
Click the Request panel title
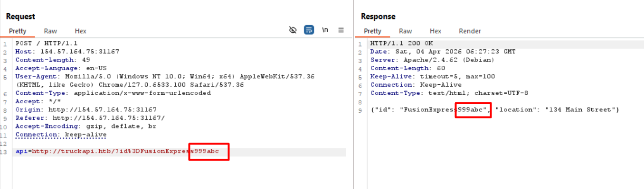click(x=20, y=16)
